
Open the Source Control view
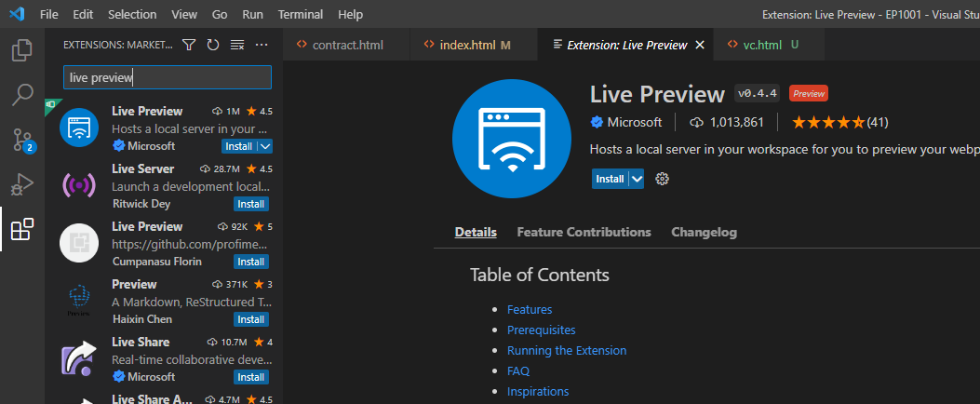[22, 140]
